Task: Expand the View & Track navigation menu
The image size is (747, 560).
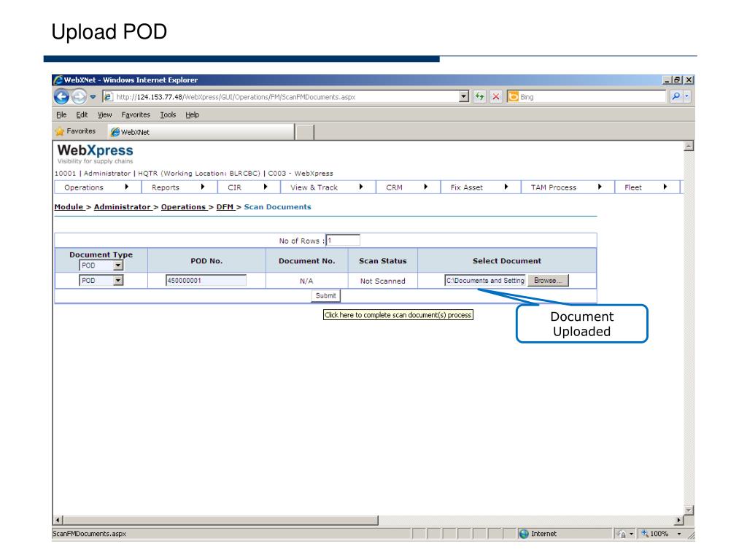Action: [328, 187]
